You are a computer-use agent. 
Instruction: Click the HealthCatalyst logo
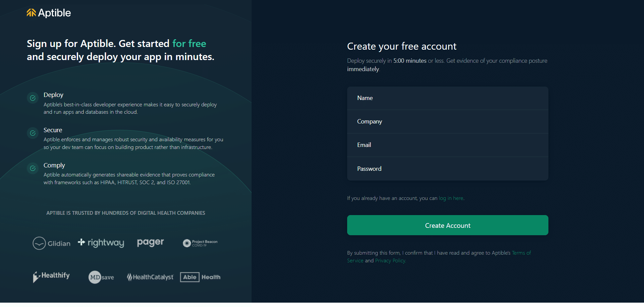(150, 277)
